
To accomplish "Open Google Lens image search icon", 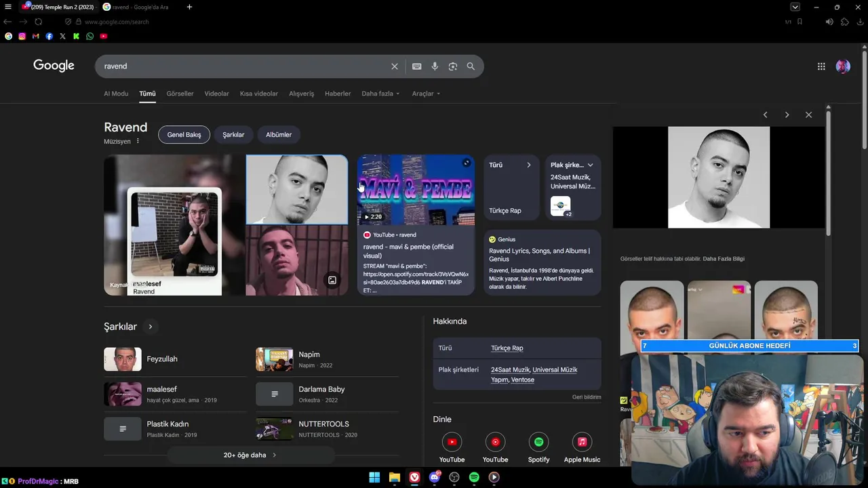I will click(x=453, y=66).
